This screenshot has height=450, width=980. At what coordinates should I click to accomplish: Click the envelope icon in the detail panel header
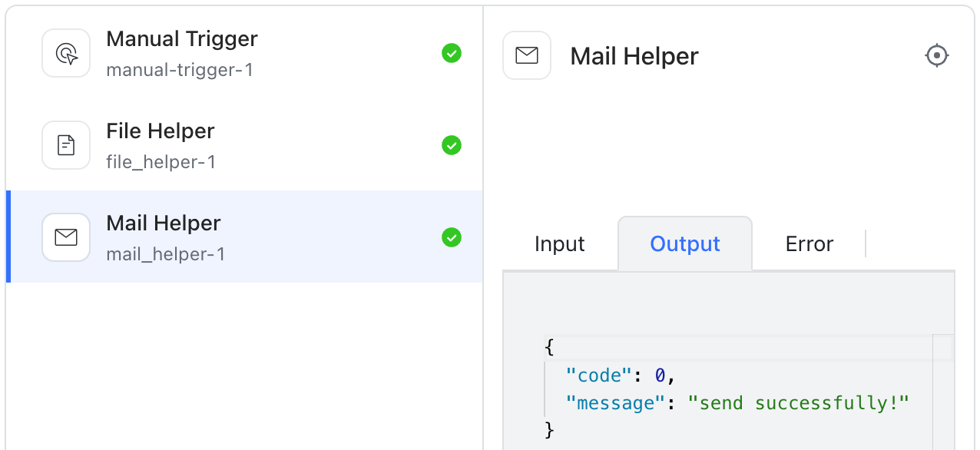527,55
